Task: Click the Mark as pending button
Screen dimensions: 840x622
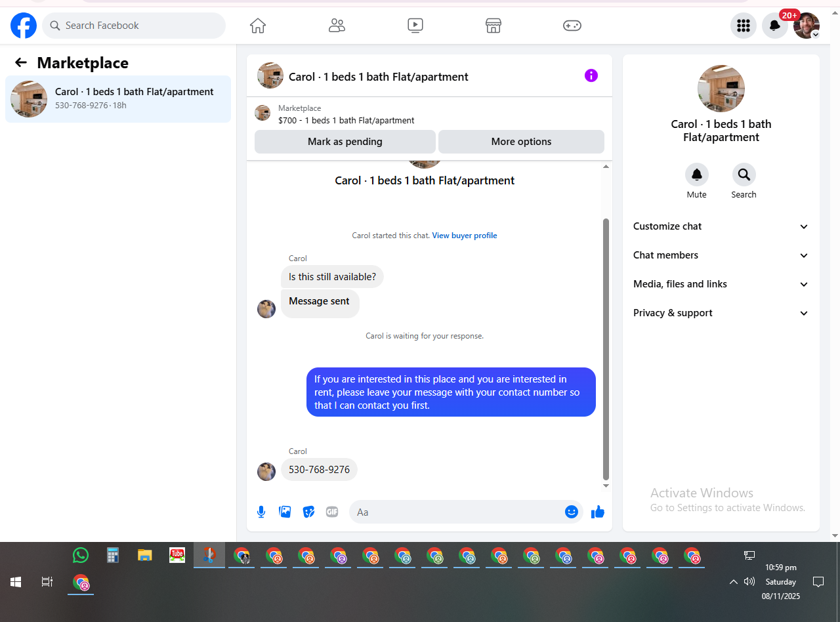Action: [345, 142]
